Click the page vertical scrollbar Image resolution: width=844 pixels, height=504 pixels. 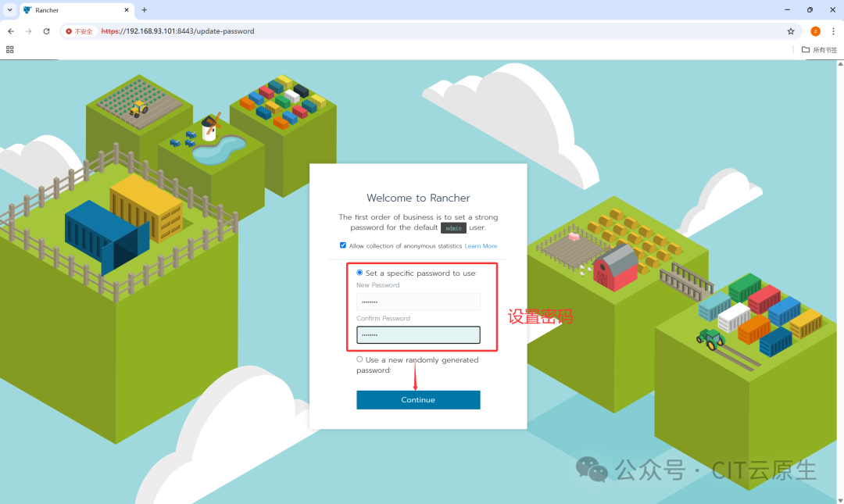click(x=839, y=281)
